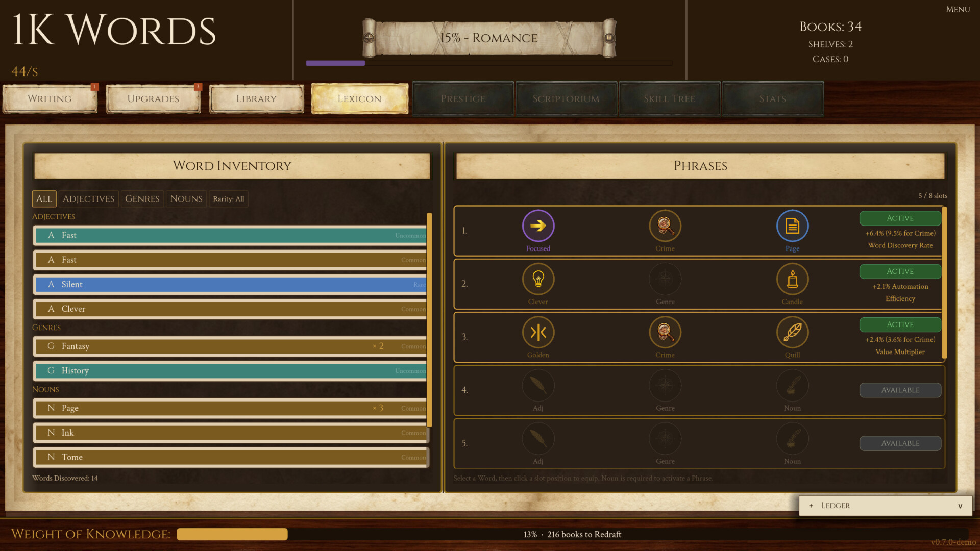The width and height of the screenshot is (980, 551).
Task: Open the Menu in the top corner
Action: [x=958, y=9]
